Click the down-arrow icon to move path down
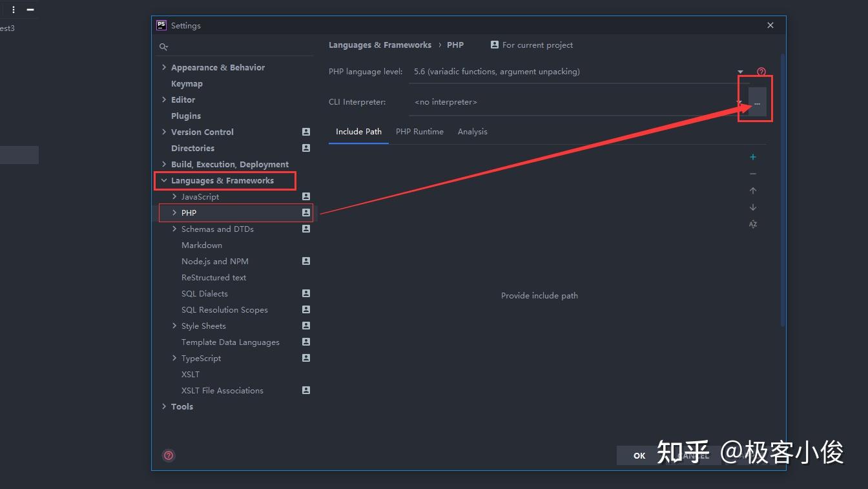868x489 pixels. [x=752, y=207]
